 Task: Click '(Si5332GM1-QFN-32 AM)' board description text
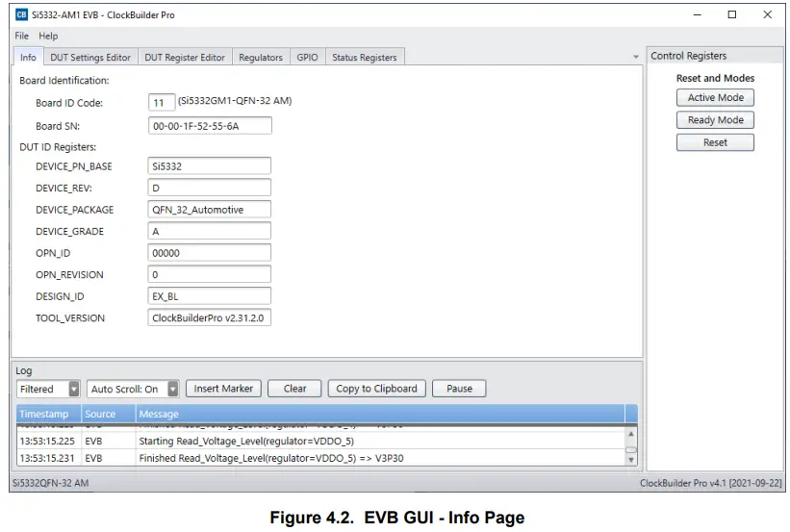235,101
